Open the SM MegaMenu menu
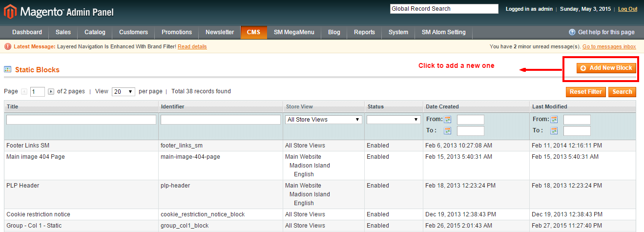The width and height of the screenshot is (644, 232). pos(294,32)
